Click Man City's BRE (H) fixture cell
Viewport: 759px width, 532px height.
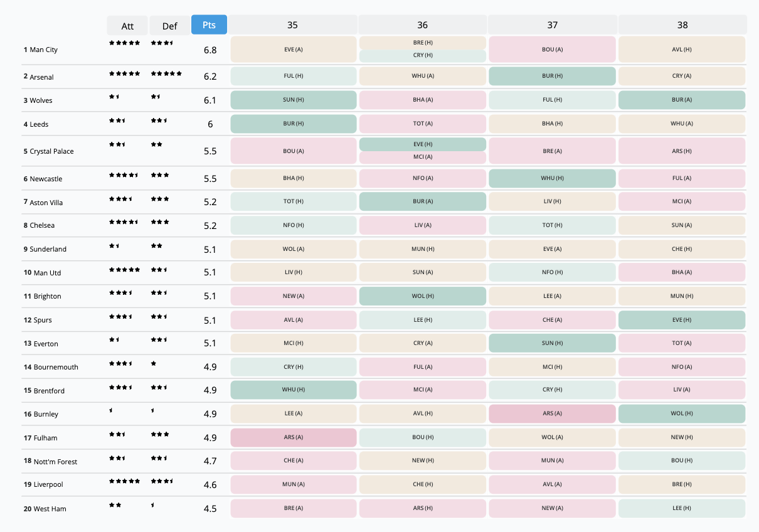[423, 43]
